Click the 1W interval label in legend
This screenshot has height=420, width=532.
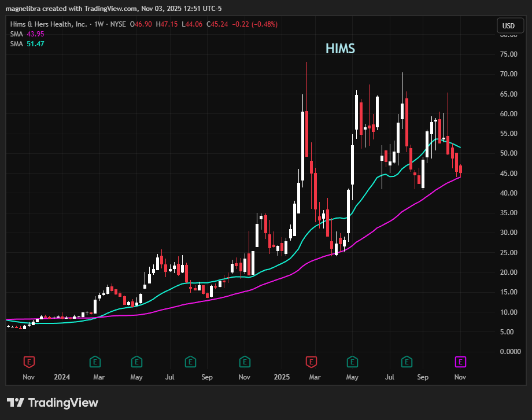pyautogui.click(x=99, y=24)
